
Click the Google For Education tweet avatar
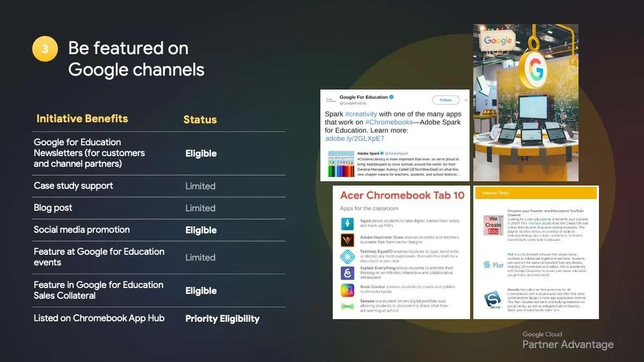click(331, 100)
